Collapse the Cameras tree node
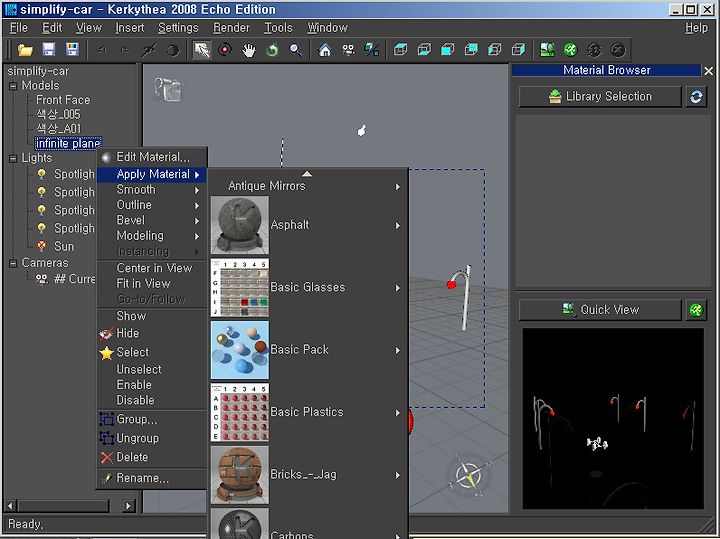This screenshot has height=539, width=720. point(13,263)
